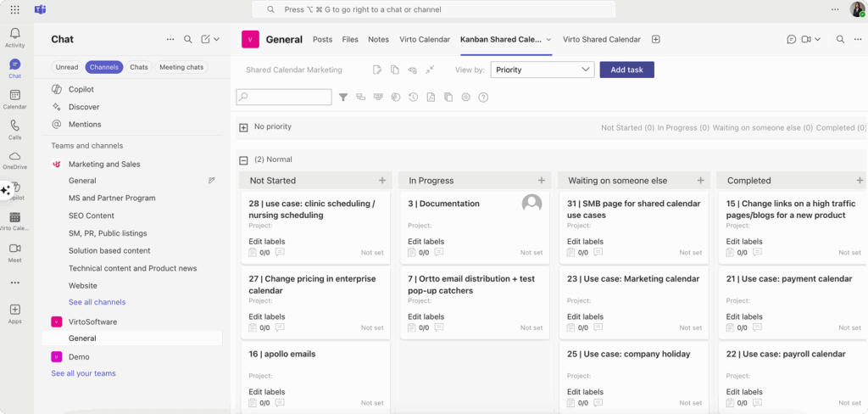
Task: Toggle the Meeting chats filter chip
Action: 181,67
